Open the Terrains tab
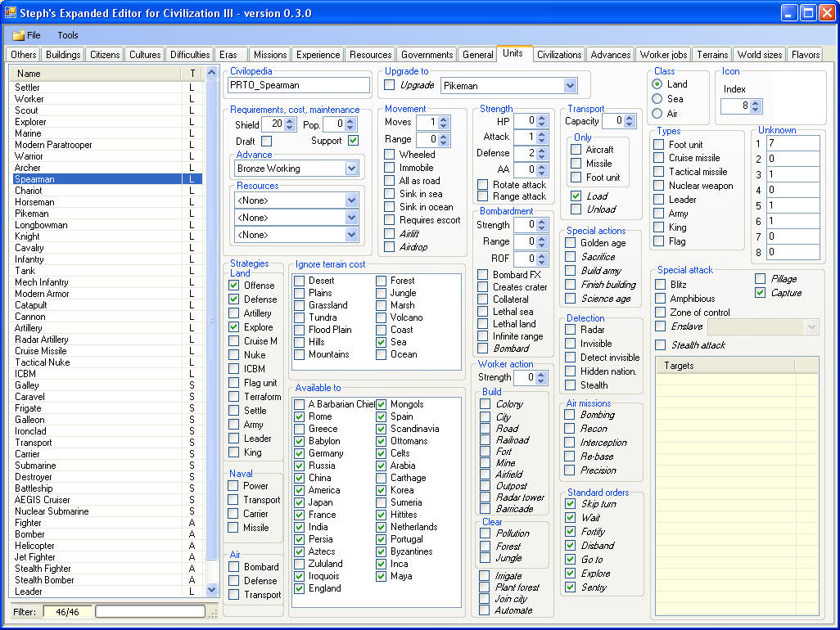Viewport: 840px width, 630px height. pyautogui.click(x=712, y=55)
